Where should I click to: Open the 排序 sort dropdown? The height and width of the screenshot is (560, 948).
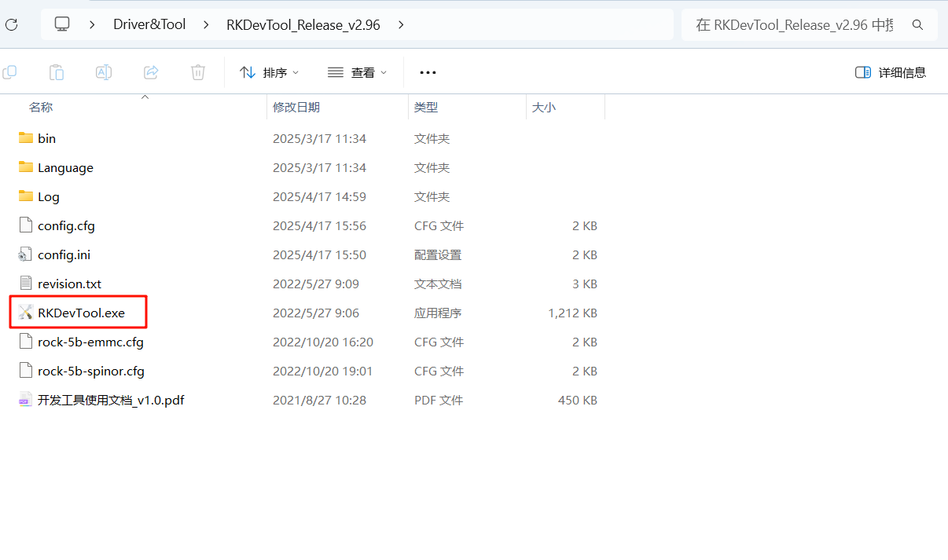click(270, 71)
